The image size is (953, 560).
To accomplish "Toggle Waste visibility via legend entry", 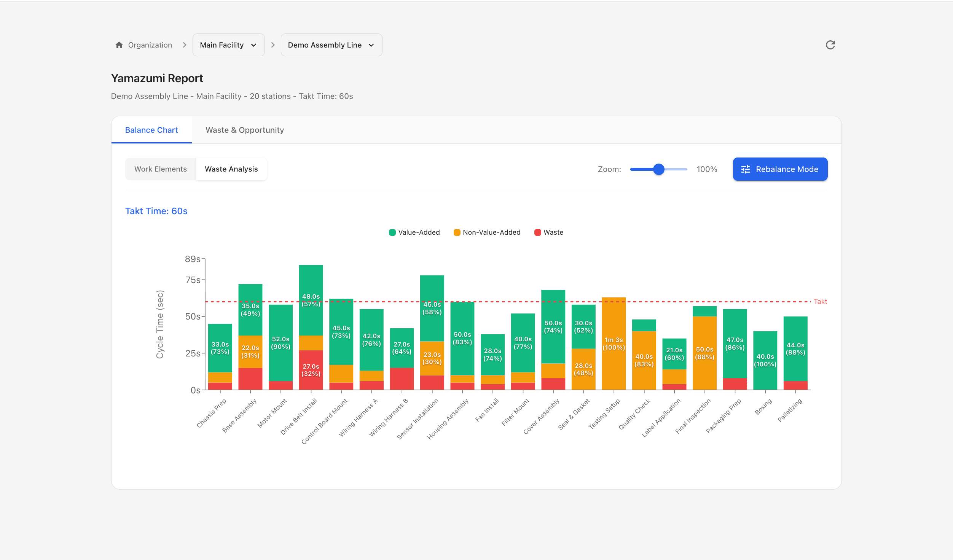I will click(549, 232).
